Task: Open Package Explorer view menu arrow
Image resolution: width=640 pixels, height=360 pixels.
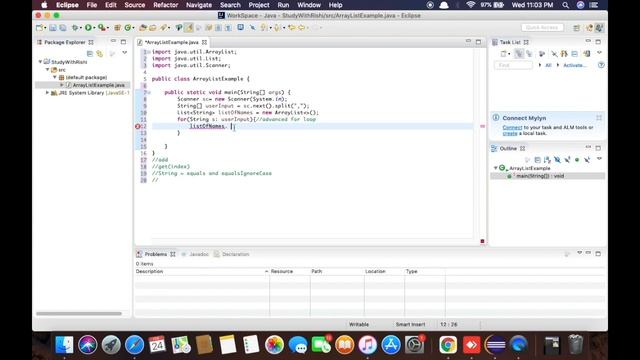Action: click(x=124, y=53)
